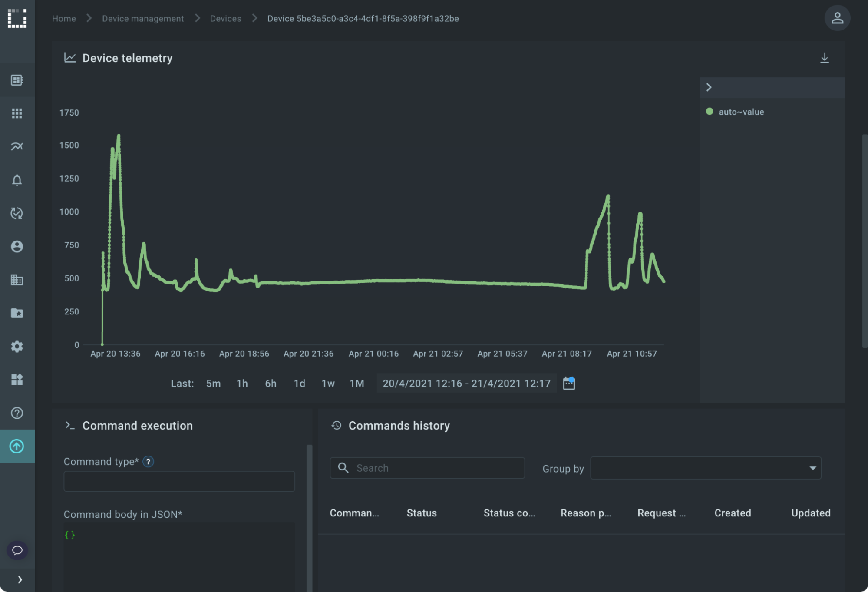Collapse the chart legend panel

pos(709,87)
